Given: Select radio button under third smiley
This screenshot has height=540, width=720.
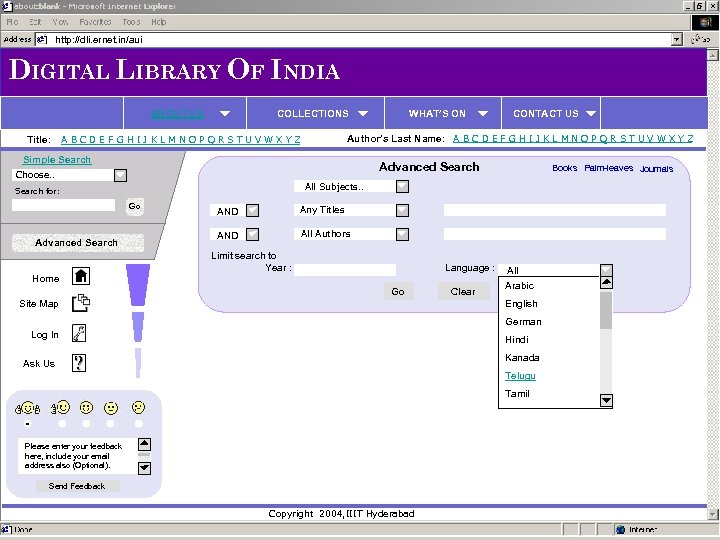Looking at the screenshot, I should click(86, 424).
